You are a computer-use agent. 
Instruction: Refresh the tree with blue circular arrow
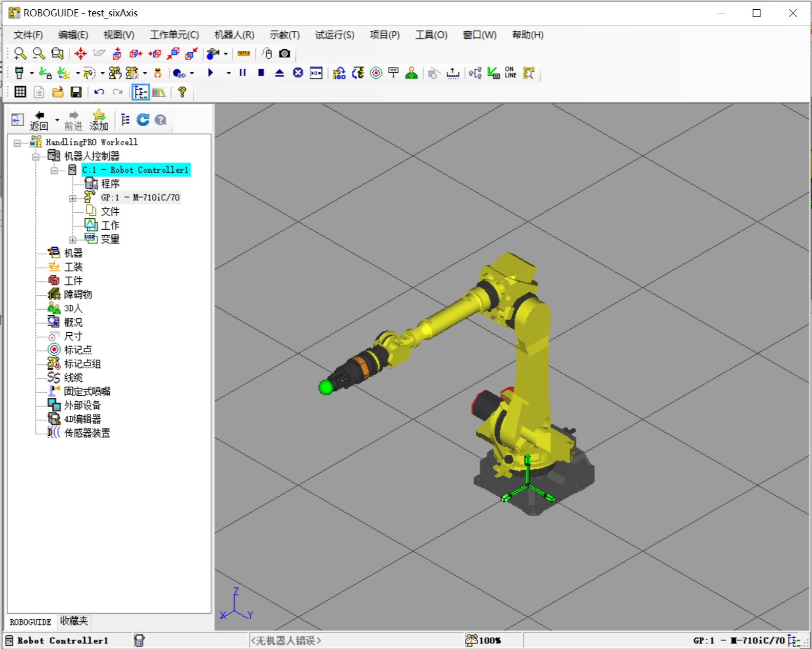pyautogui.click(x=143, y=120)
